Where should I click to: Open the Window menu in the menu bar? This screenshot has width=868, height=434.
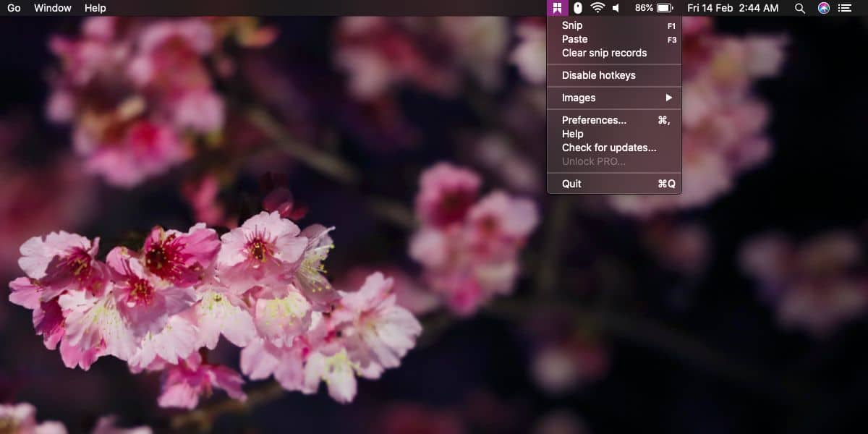coord(53,8)
